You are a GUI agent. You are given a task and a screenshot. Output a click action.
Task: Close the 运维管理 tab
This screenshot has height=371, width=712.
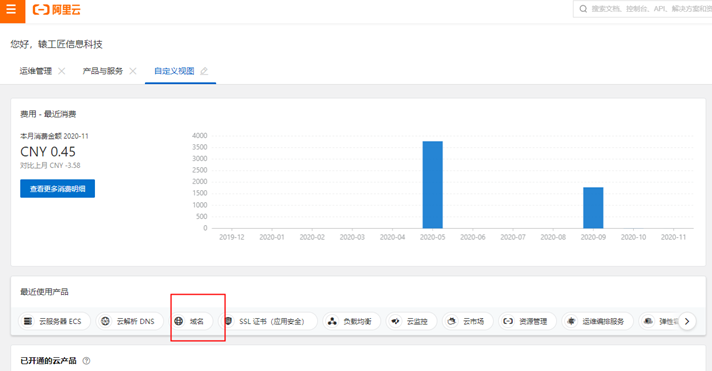tap(62, 71)
